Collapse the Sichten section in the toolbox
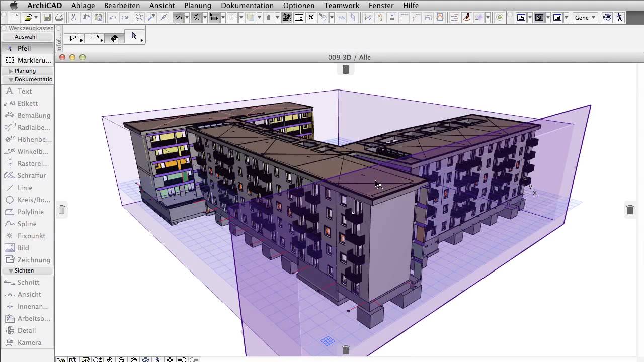Image resolution: width=644 pixels, height=362 pixels. [x=11, y=271]
